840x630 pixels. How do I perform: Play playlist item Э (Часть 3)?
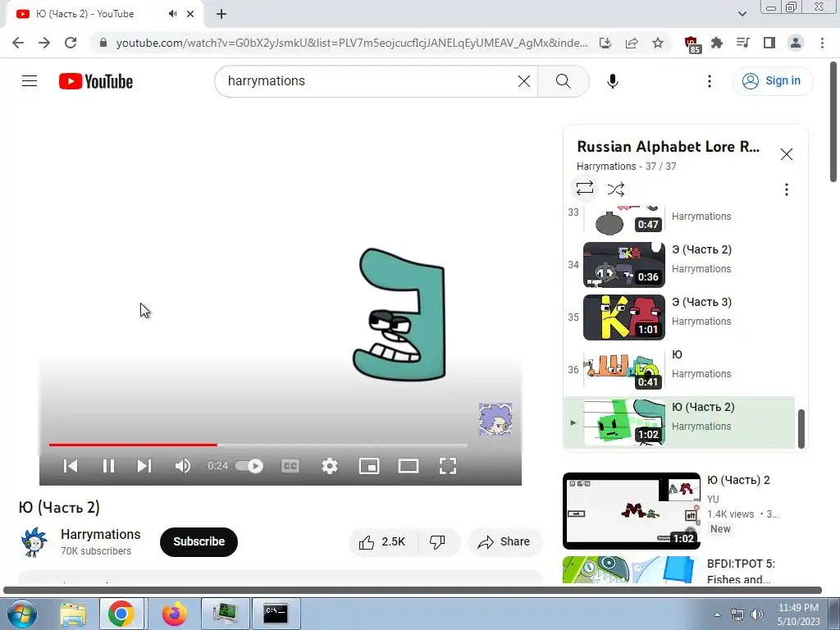coord(679,317)
